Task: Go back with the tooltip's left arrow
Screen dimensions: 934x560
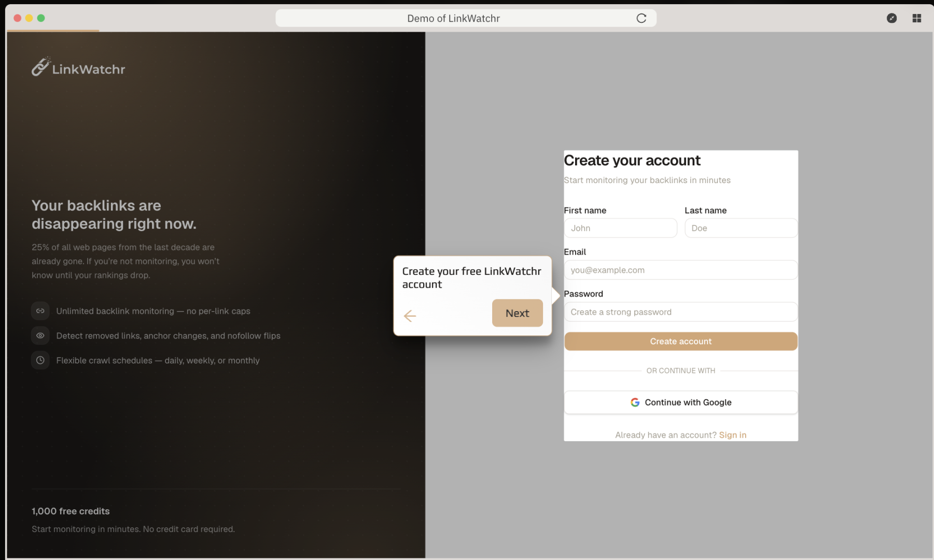Action: click(x=410, y=316)
